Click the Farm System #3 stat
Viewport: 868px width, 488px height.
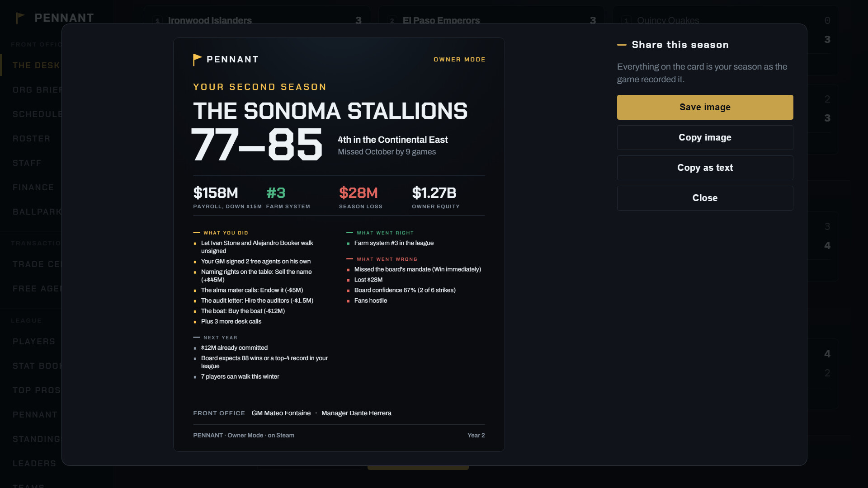point(288,198)
